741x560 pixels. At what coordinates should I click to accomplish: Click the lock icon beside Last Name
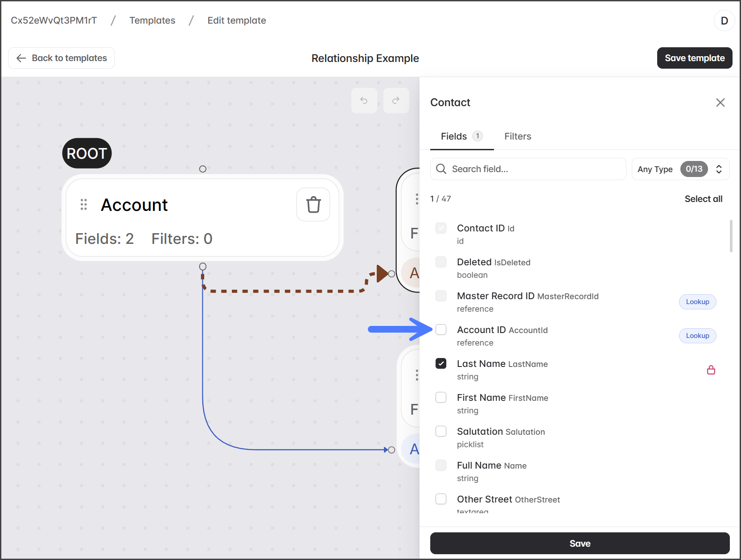click(711, 370)
